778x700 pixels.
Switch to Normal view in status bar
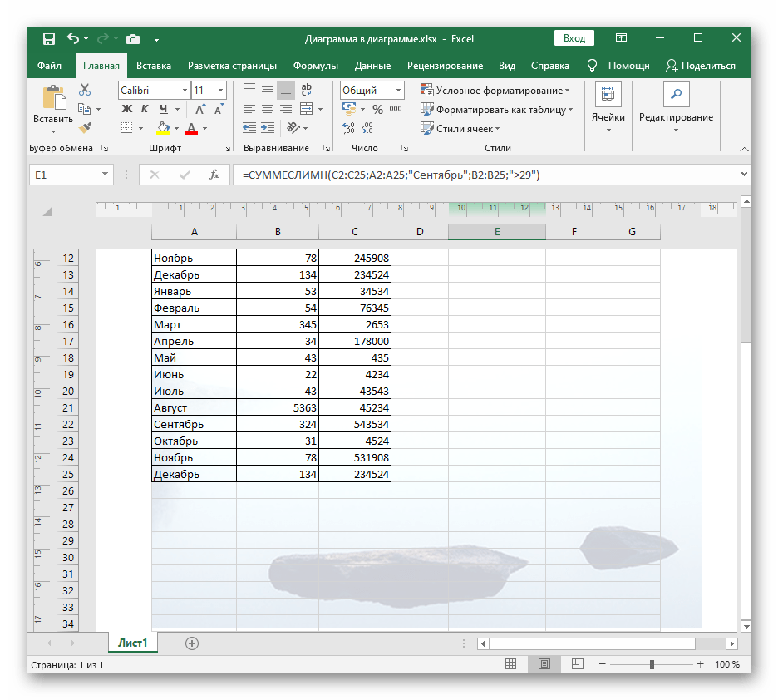[510, 665]
